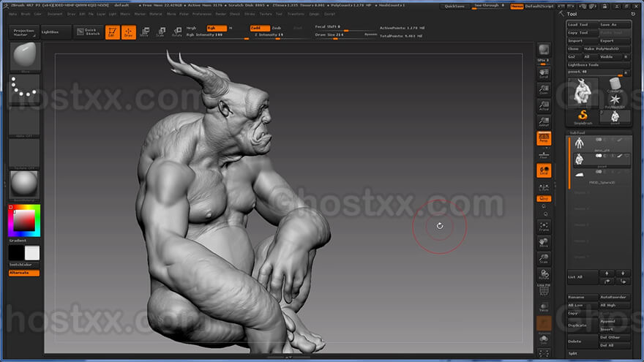The height and width of the screenshot is (362, 644).
Task: Click the Zoom canvas icon
Action: [x=544, y=90]
